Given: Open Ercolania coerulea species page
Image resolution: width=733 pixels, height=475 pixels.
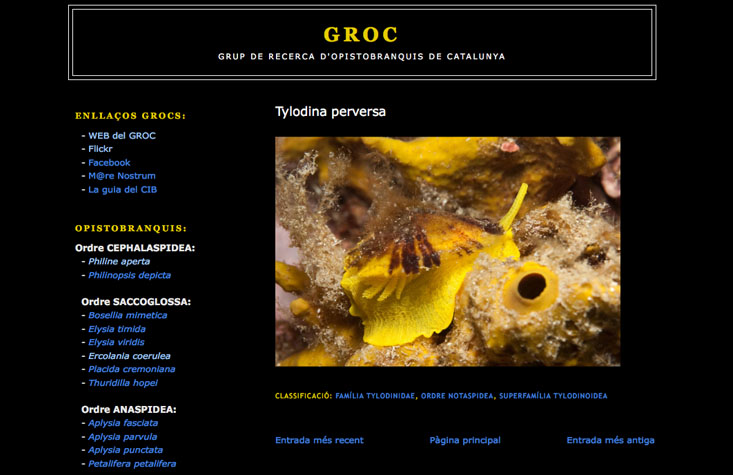Looking at the screenshot, I should (129, 356).
